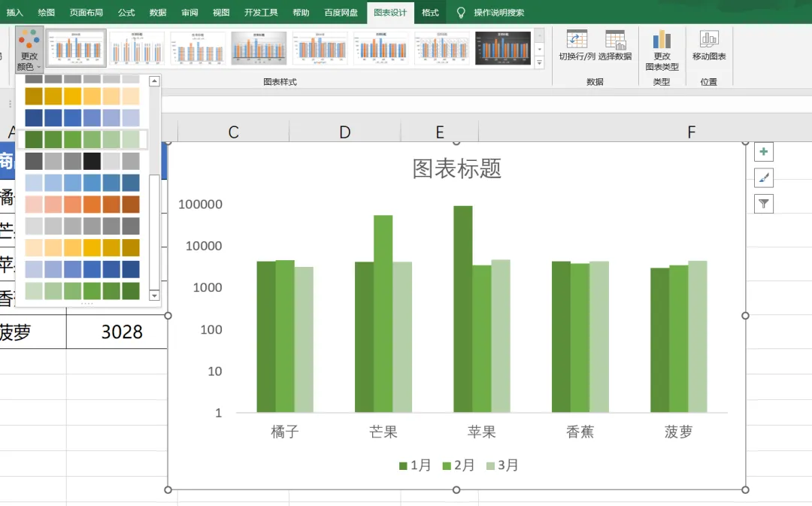Select the sixth chart style thumbnail

[x=381, y=48]
